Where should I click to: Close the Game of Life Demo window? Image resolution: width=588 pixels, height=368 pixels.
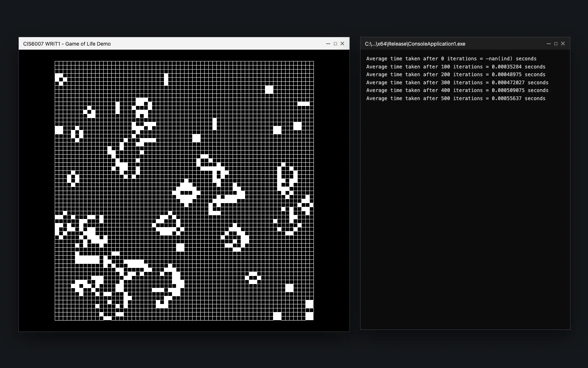pyautogui.click(x=342, y=43)
